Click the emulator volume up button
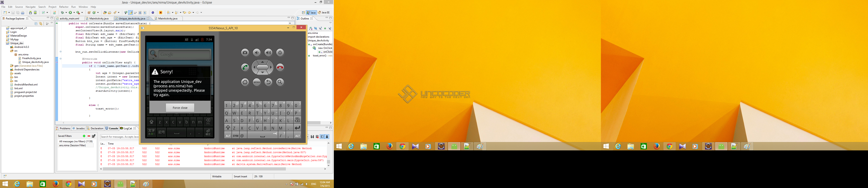This screenshot has height=188, width=868. tap(268, 52)
